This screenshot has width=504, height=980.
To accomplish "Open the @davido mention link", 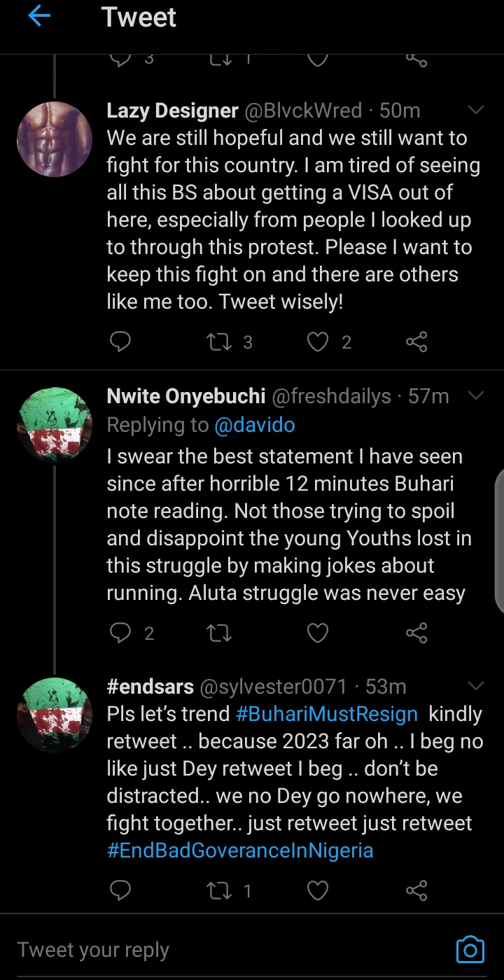I will click(x=255, y=425).
